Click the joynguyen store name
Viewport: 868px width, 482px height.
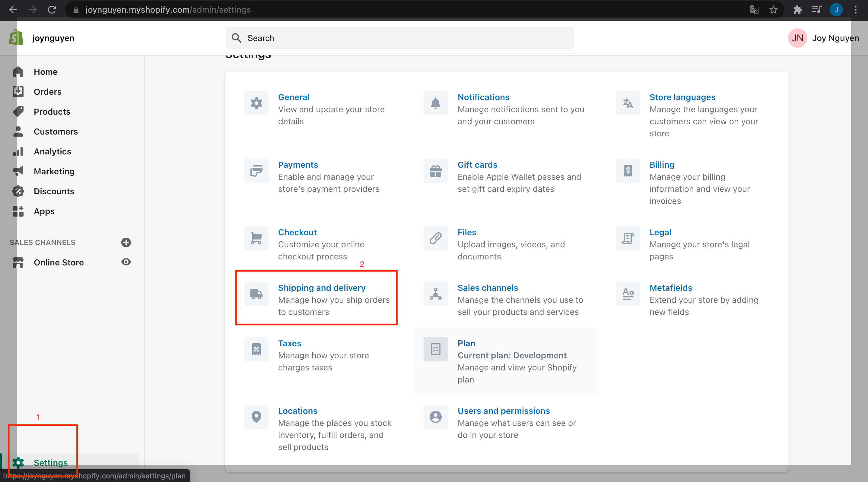(53, 38)
